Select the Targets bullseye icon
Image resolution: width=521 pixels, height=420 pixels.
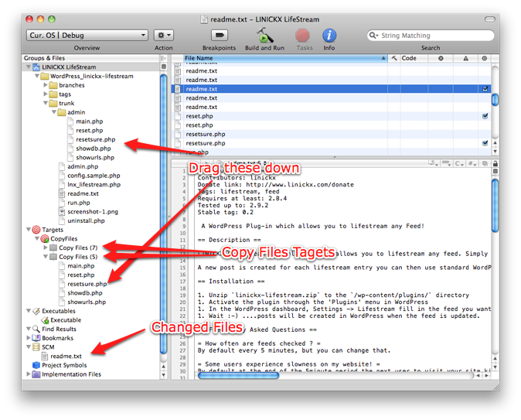[x=36, y=230]
